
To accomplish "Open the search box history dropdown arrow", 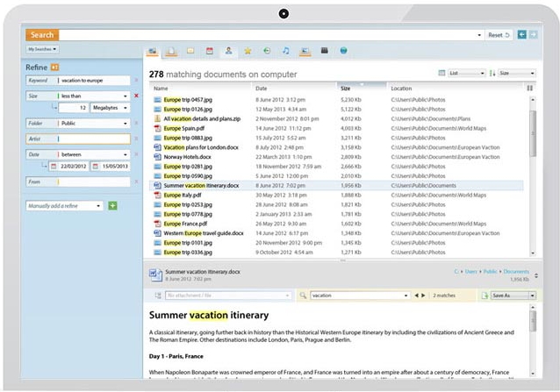I will [479, 35].
